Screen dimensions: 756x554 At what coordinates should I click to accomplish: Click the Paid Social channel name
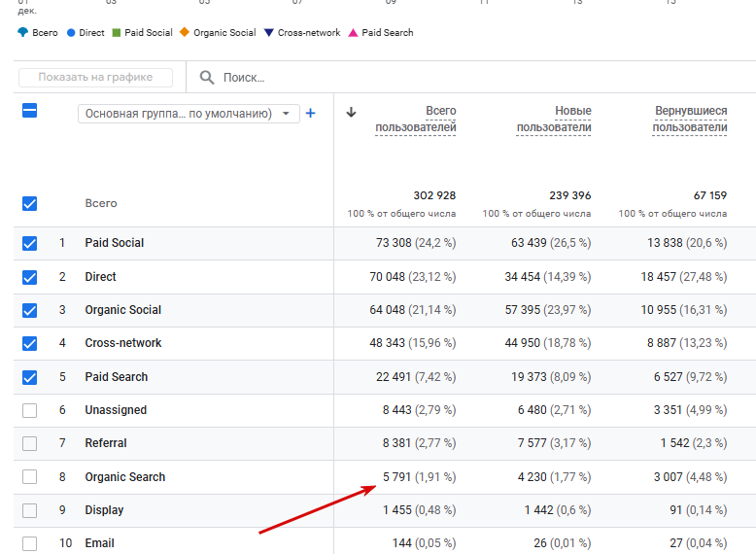115,243
